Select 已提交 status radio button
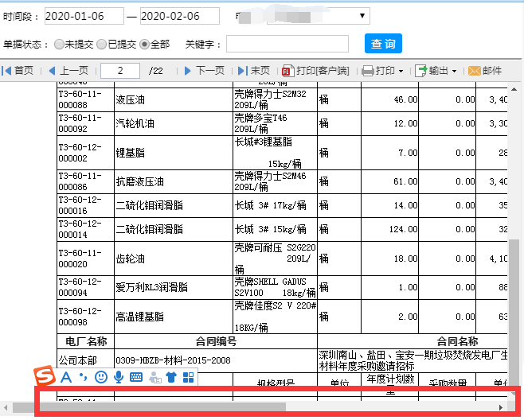The image size is (524, 420). [x=102, y=44]
